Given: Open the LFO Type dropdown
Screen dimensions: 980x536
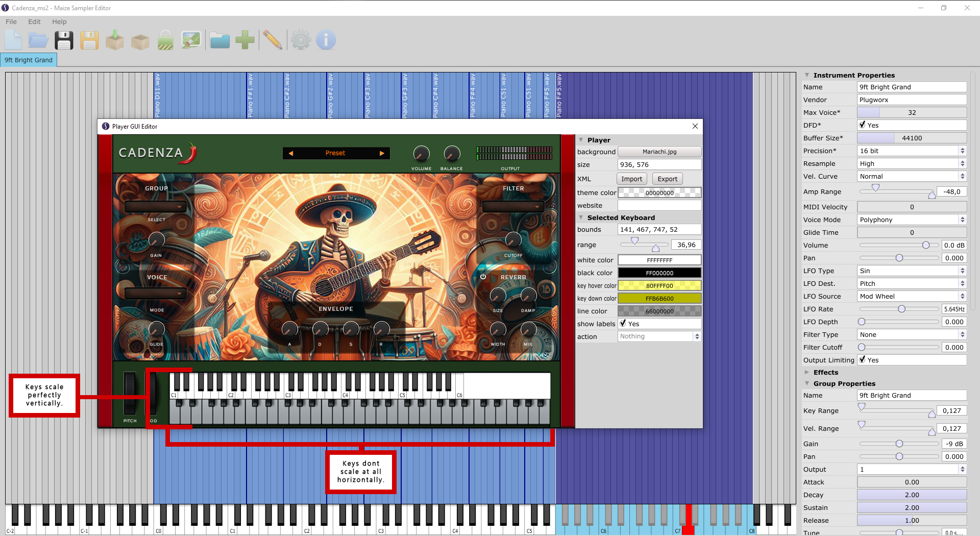Looking at the screenshot, I should pyautogui.click(x=912, y=271).
